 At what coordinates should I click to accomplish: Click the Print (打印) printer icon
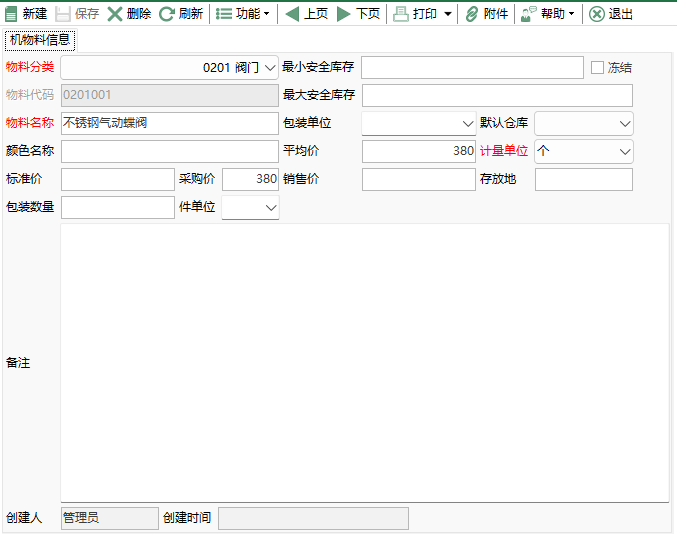(x=400, y=14)
